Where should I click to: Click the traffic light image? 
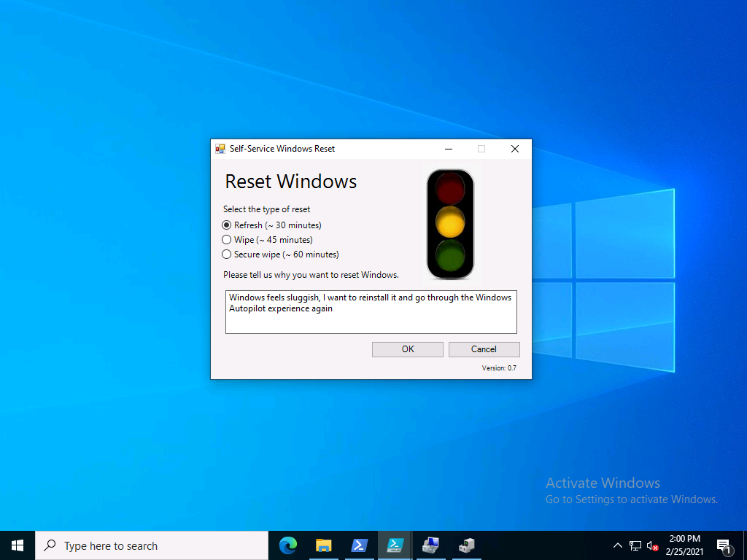point(450,224)
